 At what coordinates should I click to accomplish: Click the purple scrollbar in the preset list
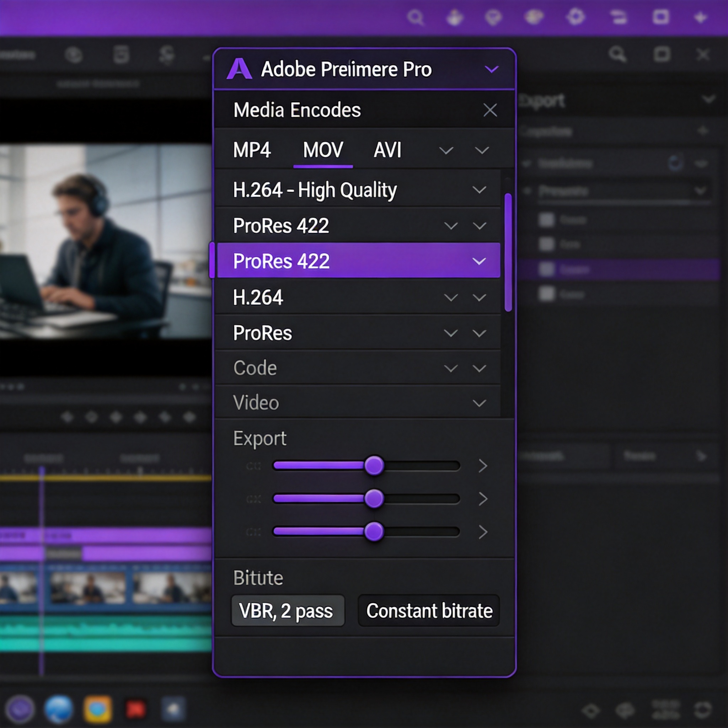[x=508, y=252]
